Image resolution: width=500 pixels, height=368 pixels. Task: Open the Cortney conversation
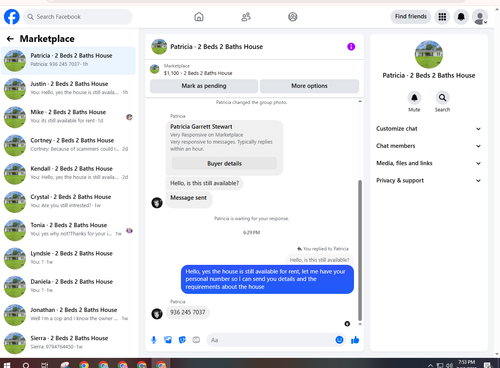[68, 145]
